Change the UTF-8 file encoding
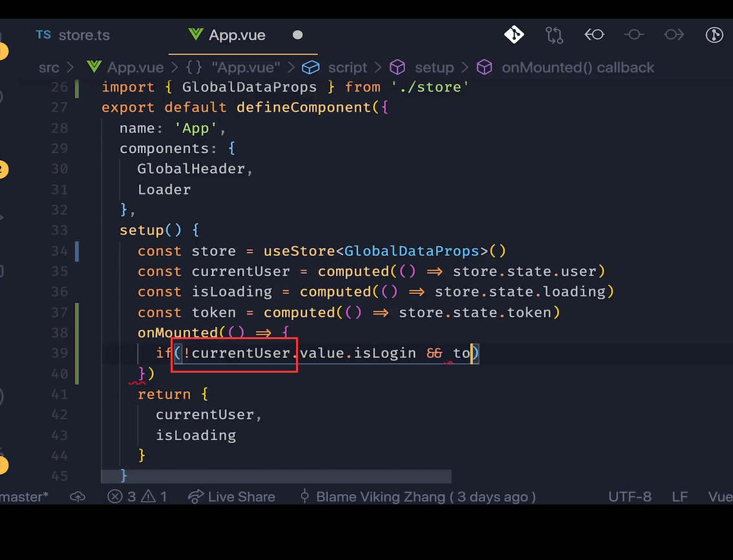The image size is (733, 560). pos(630,497)
